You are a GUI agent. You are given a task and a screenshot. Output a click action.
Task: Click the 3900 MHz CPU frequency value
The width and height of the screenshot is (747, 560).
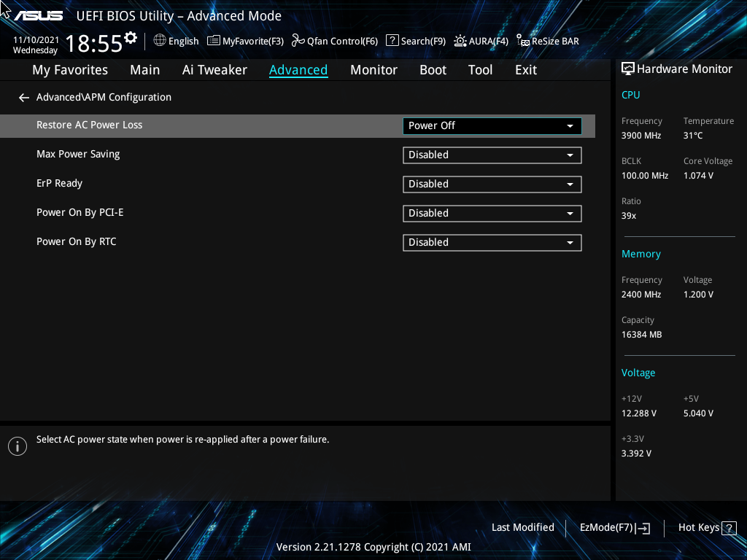[641, 136]
